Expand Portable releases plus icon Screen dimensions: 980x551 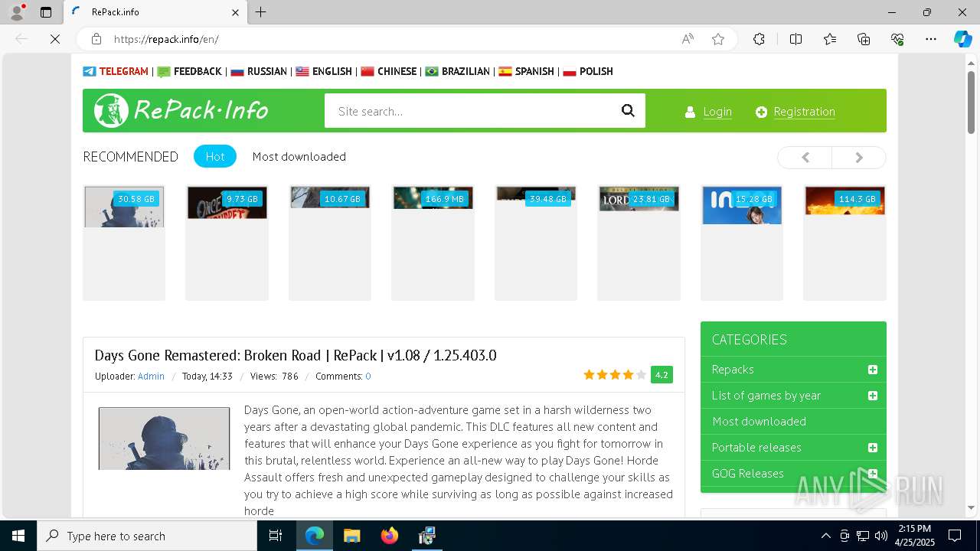coord(872,448)
